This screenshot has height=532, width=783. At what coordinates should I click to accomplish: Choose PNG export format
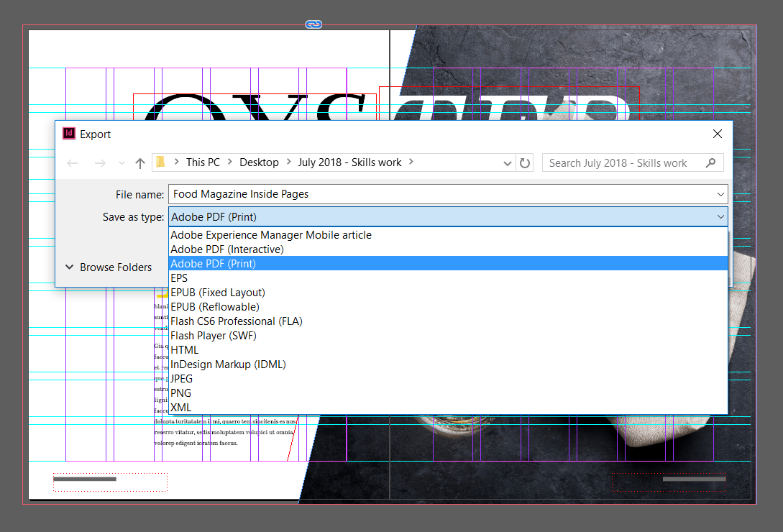click(x=448, y=393)
